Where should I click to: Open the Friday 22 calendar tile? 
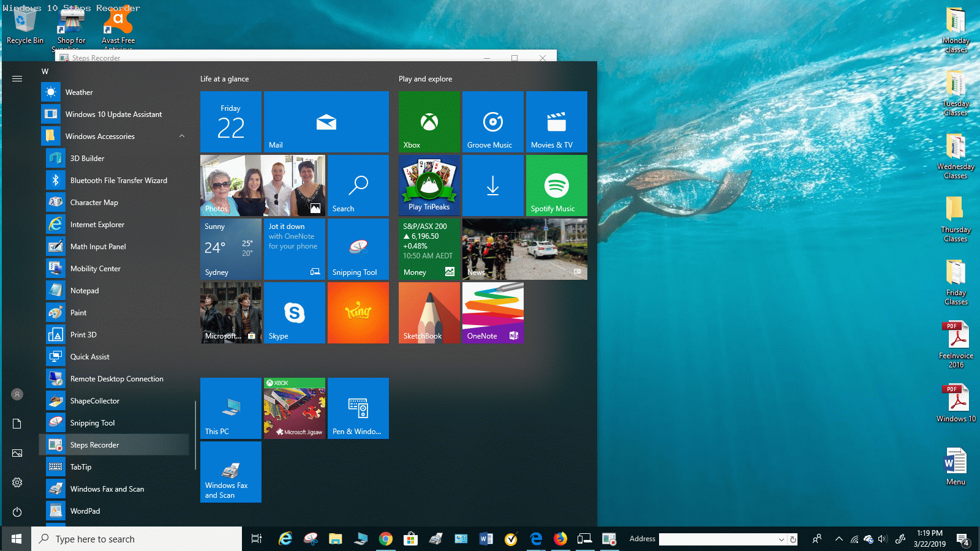(231, 122)
